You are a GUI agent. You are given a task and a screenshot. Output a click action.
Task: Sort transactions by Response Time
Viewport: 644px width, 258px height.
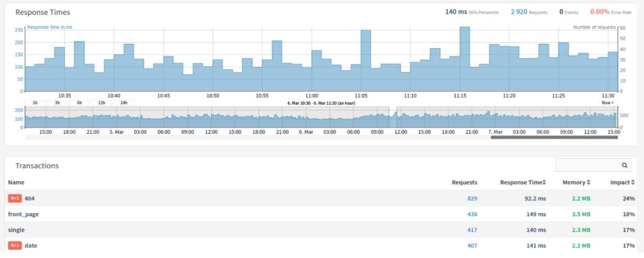point(522,182)
